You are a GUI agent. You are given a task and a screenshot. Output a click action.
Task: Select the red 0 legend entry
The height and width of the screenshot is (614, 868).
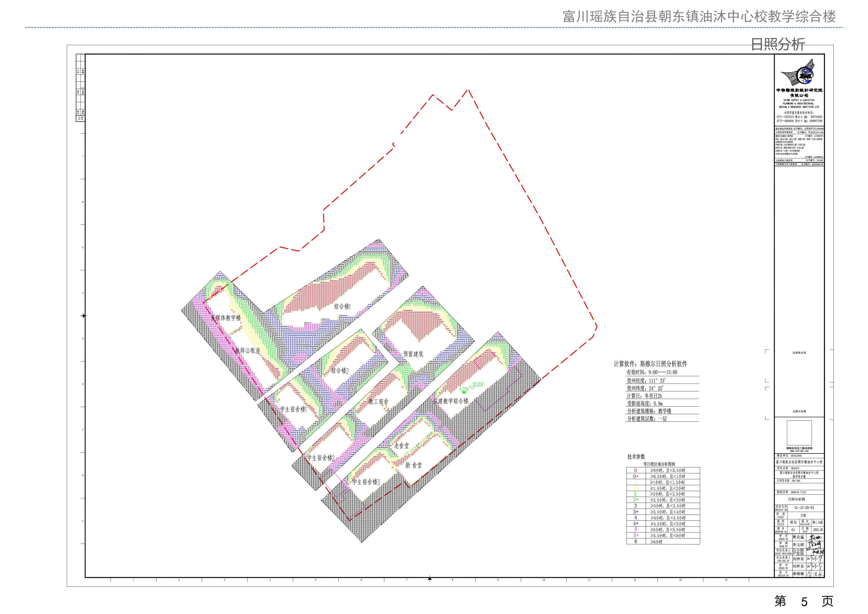[635, 470]
